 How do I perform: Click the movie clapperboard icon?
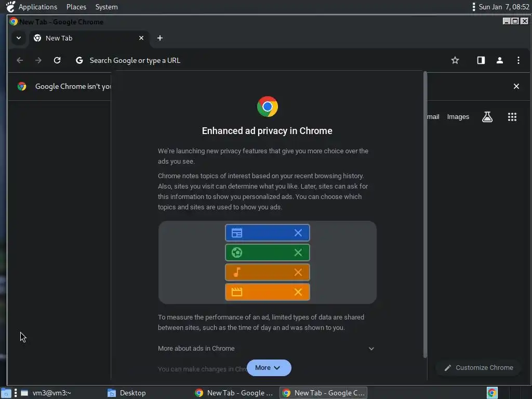237,292
